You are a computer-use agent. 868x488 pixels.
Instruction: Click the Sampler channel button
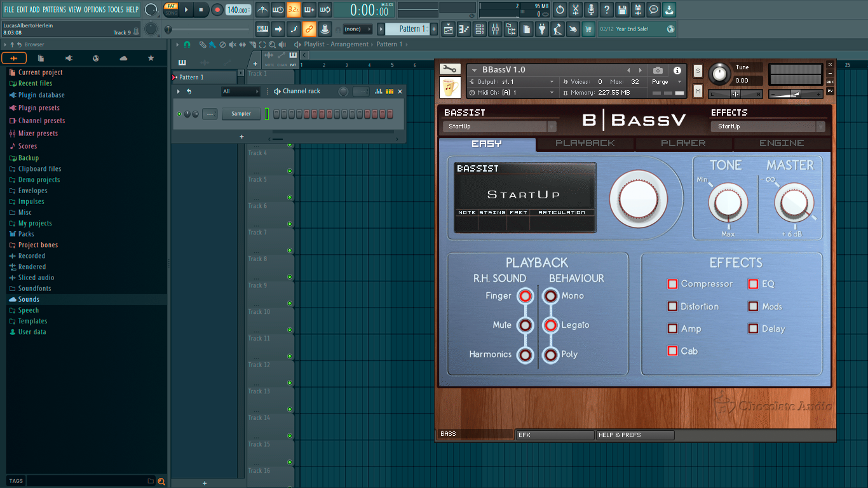pyautogui.click(x=241, y=114)
